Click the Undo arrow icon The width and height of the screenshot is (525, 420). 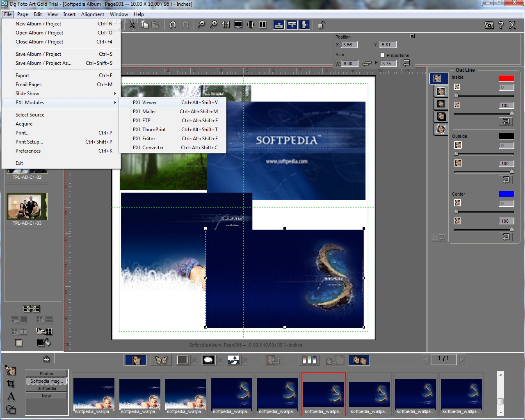click(x=173, y=25)
